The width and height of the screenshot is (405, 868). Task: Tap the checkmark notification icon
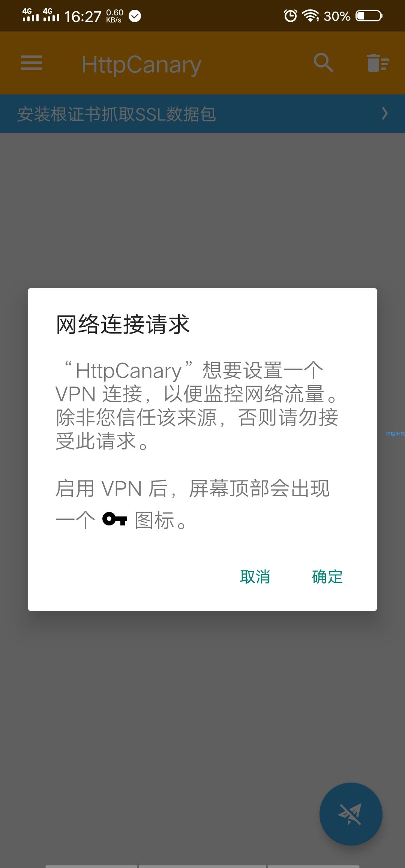(135, 16)
